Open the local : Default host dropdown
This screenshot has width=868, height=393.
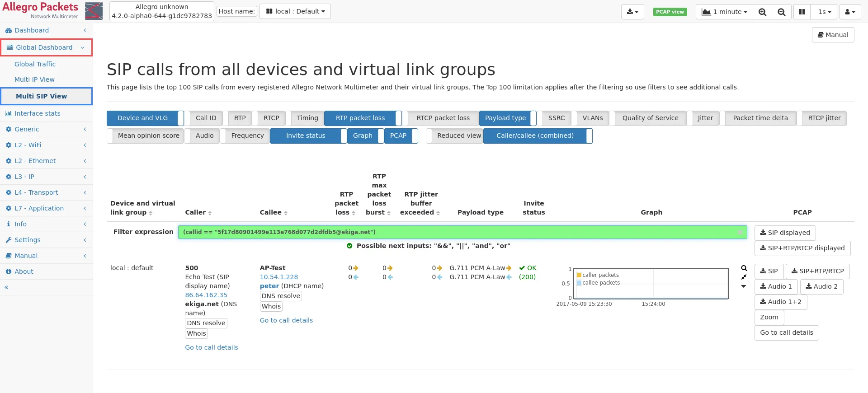(295, 11)
